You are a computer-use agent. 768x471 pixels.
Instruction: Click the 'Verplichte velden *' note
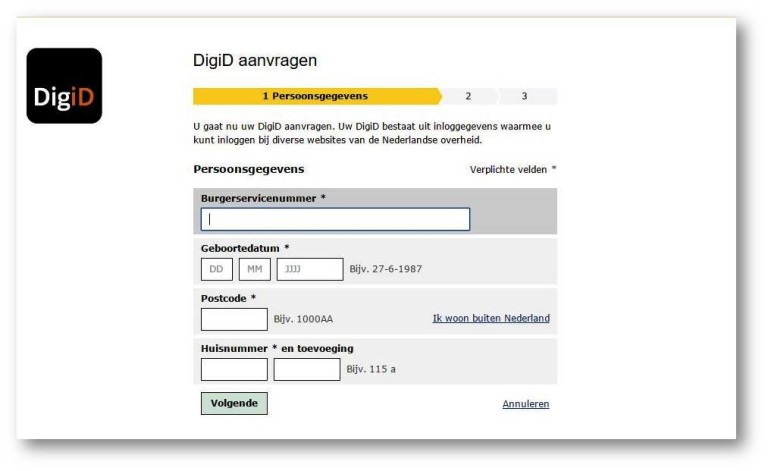[513, 169]
